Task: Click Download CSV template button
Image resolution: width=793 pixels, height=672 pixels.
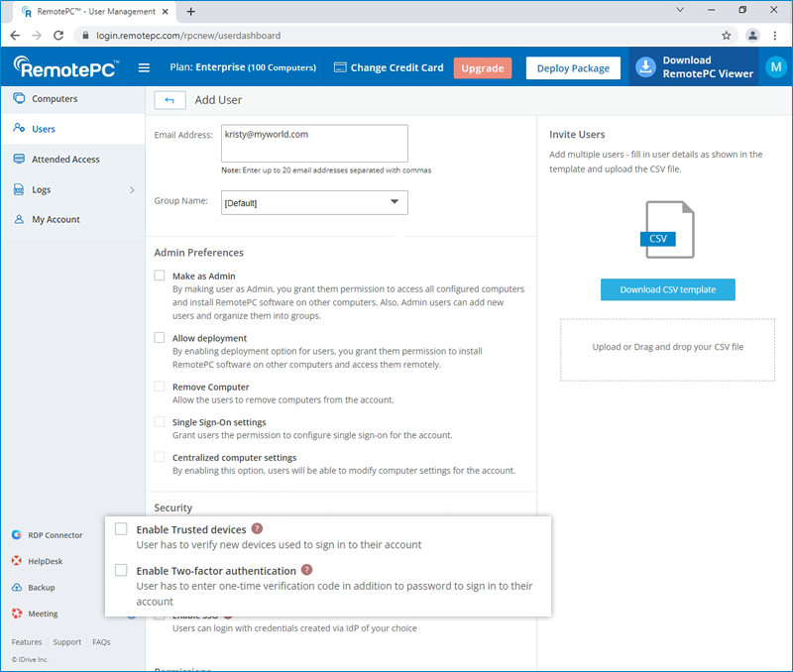Action: 667,289
